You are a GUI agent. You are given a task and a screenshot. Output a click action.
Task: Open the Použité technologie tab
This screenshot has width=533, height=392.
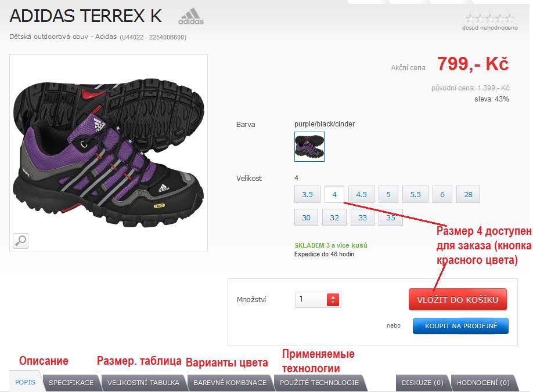pyautogui.click(x=319, y=383)
